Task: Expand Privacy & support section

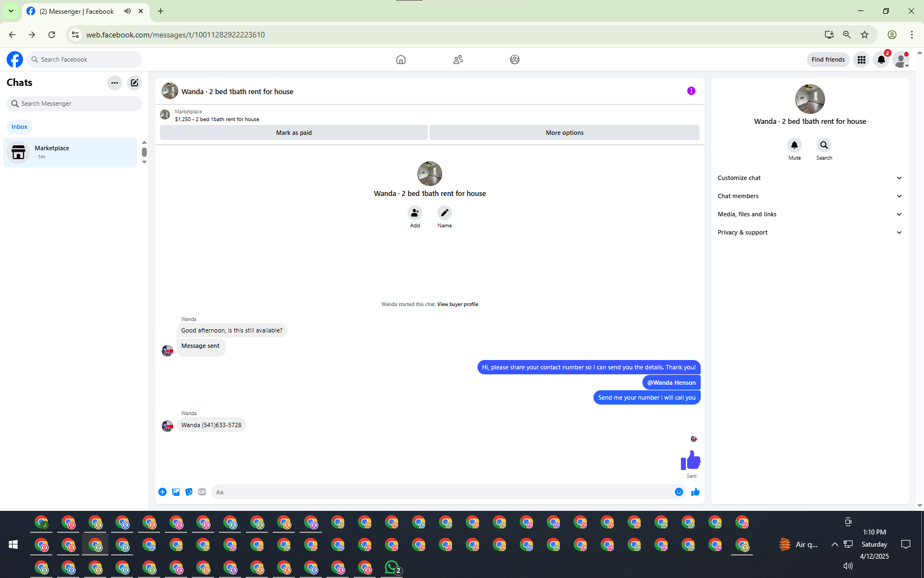Action: tap(810, 232)
